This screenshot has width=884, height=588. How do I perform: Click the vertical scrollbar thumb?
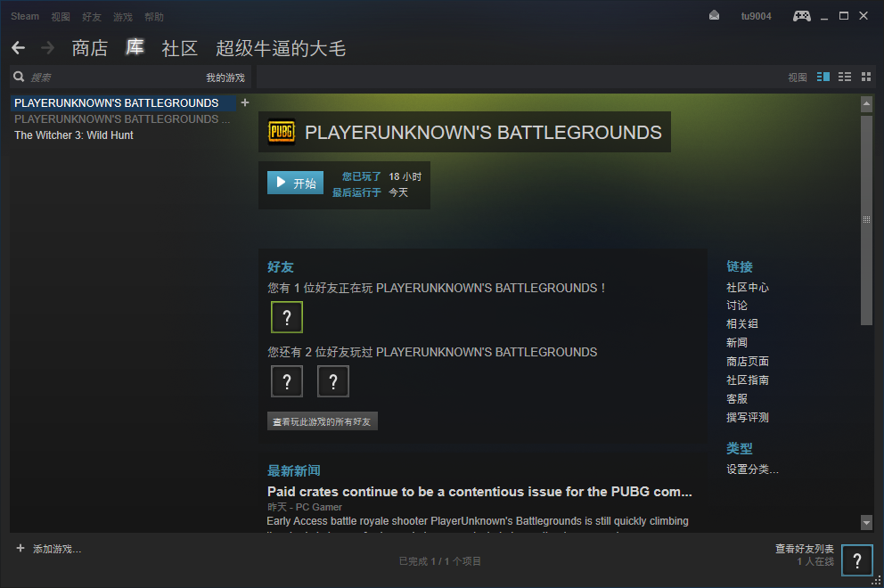click(x=866, y=220)
